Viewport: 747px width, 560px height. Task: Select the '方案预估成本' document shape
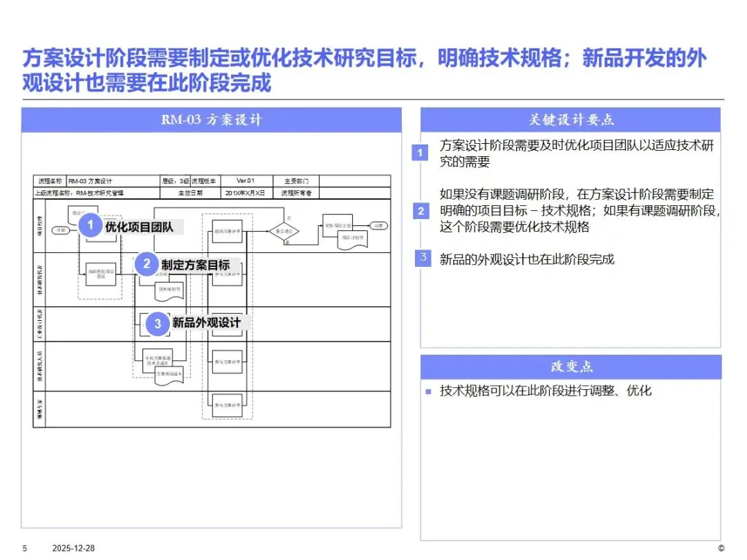point(169,376)
